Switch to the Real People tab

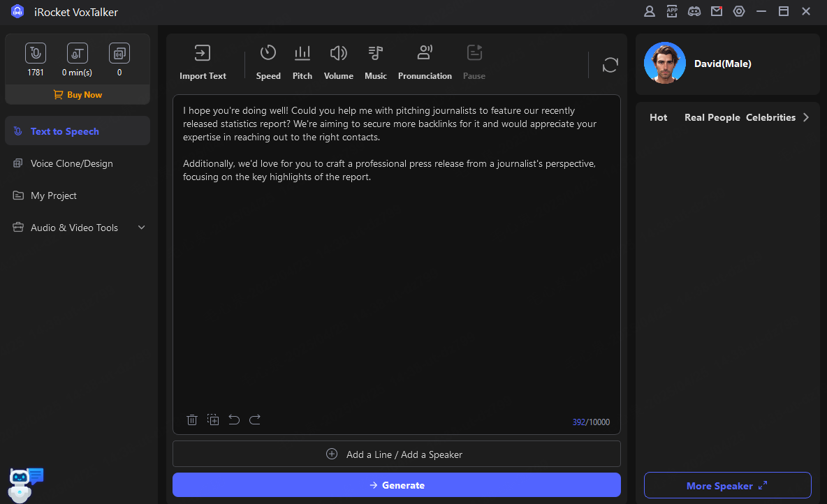coord(712,117)
